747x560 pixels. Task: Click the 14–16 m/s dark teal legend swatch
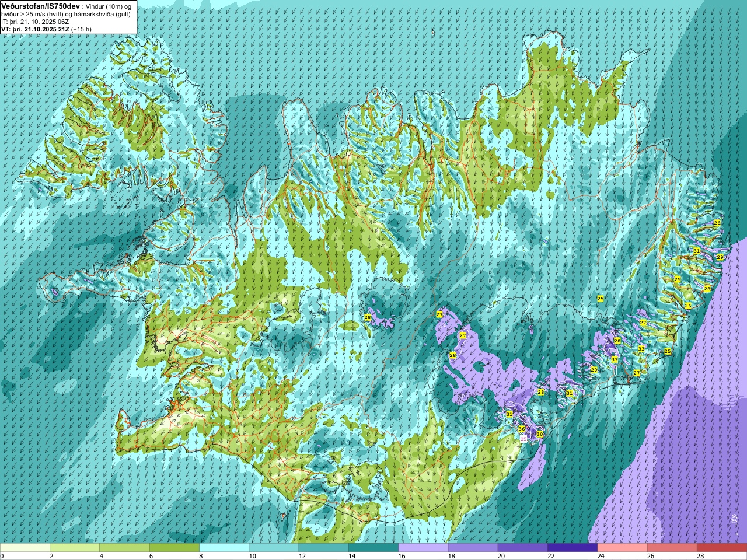click(373, 548)
